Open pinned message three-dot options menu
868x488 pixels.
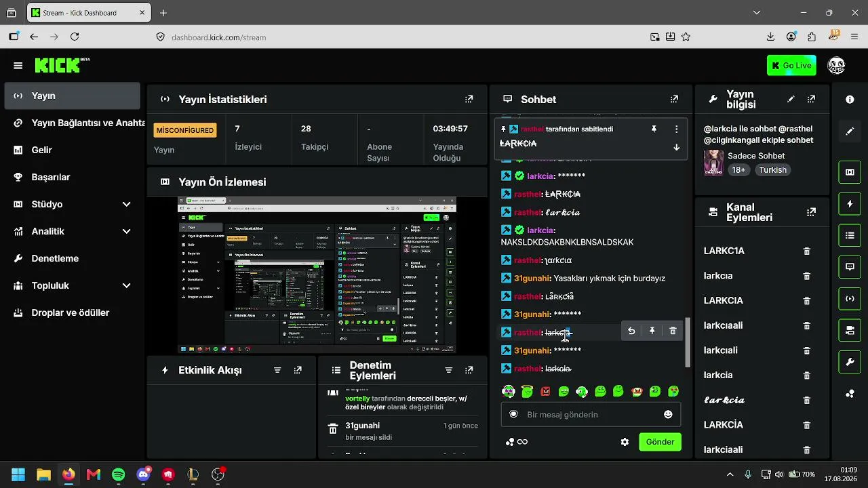tap(676, 129)
